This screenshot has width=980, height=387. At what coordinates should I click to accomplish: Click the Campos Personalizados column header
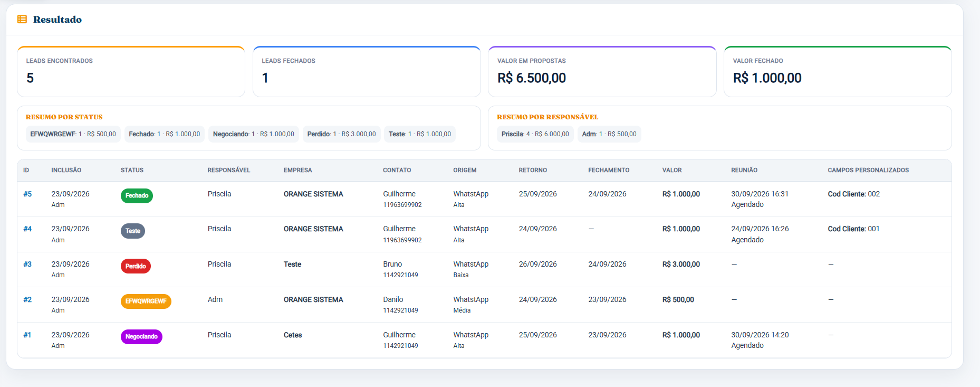pyautogui.click(x=868, y=171)
